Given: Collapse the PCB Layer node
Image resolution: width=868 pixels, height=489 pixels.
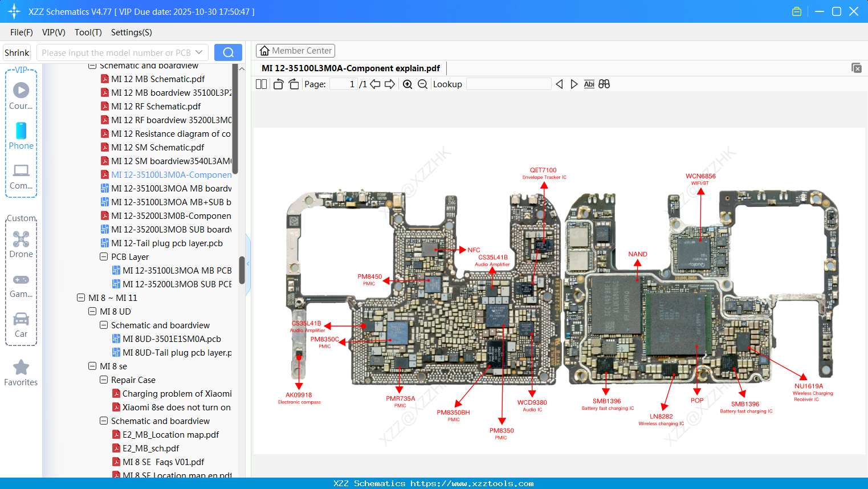Looking at the screenshot, I should (104, 256).
